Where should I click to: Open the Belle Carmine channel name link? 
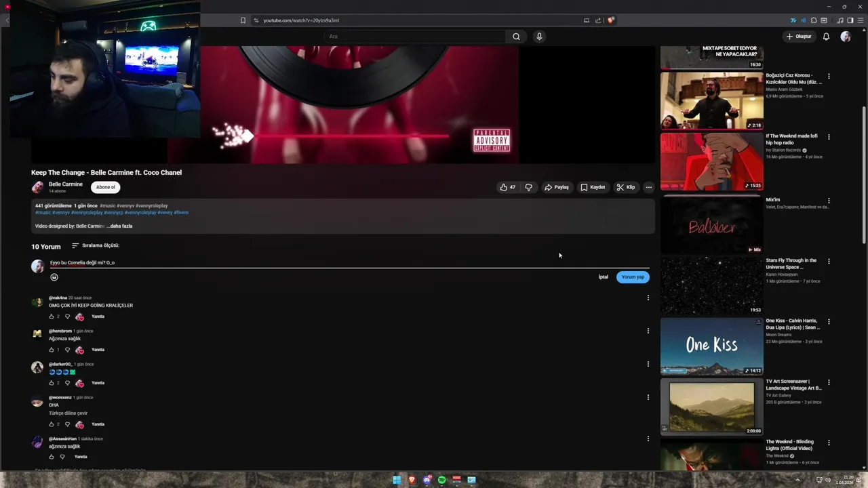66,184
